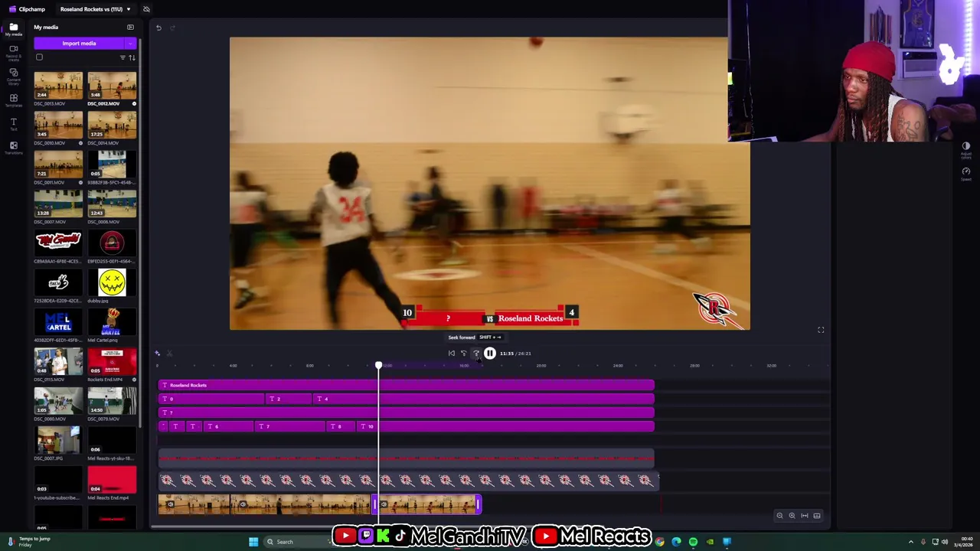
Task: Select the DSC_0013.MOV thumbnail
Action: 58,86
